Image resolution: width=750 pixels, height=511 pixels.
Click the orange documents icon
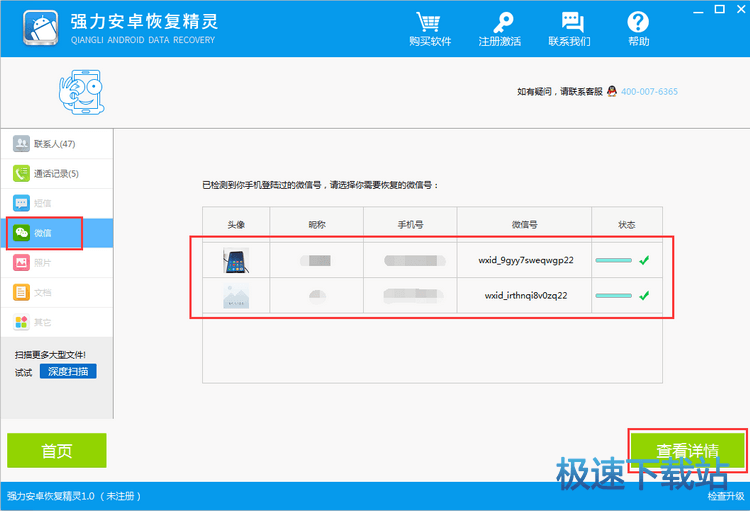(21, 292)
